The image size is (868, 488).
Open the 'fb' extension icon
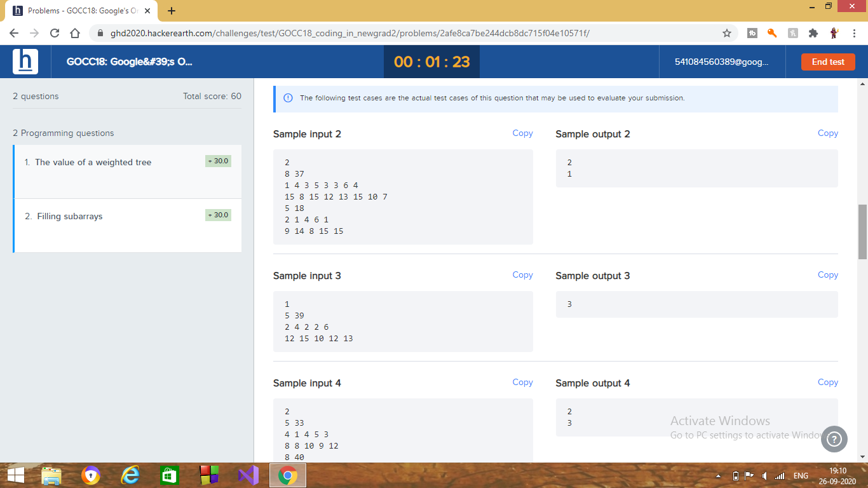752,33
